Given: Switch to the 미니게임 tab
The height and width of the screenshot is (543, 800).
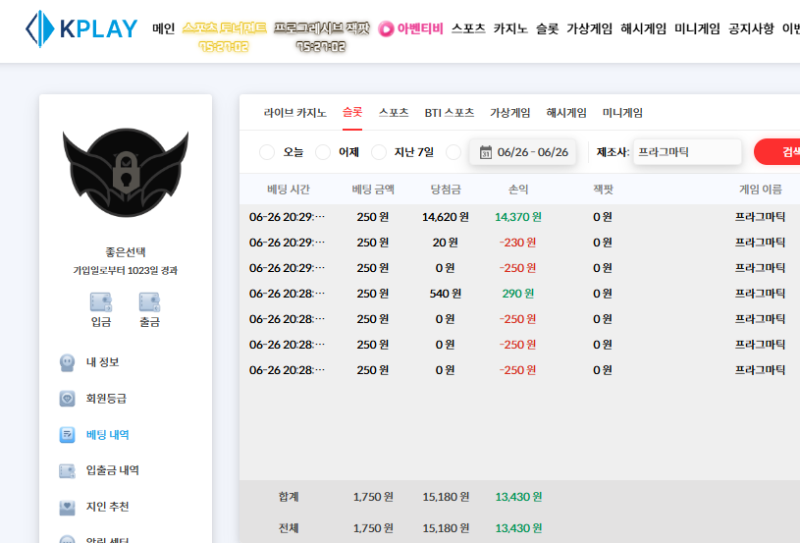Looking at the screenshot, I should (x=622, y=113).
